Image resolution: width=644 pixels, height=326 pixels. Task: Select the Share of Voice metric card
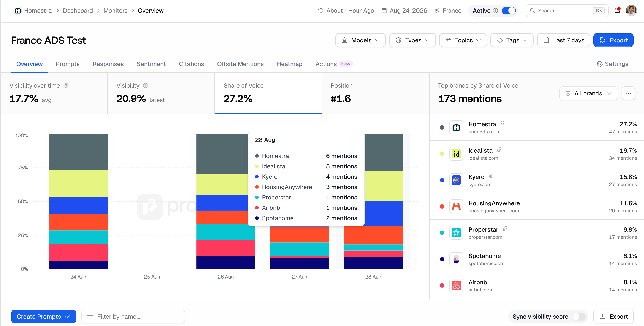click(x=268, y=93)
